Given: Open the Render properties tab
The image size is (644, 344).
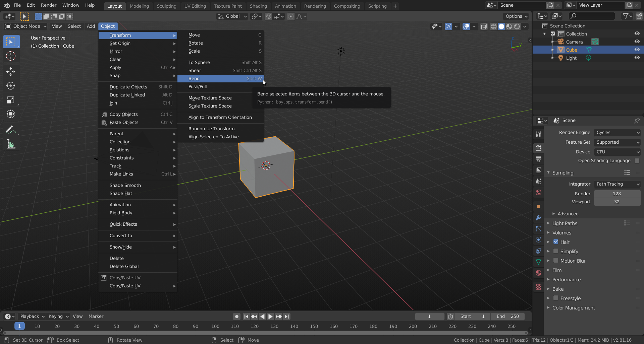Looking at the screenshot, I should coord(538,148).
